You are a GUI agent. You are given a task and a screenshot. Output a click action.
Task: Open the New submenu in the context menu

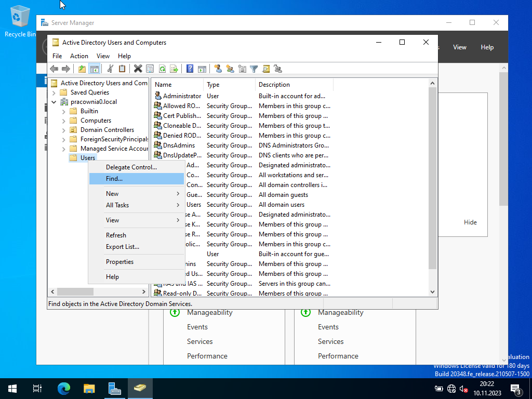pyautogui.click(x=137, y=193)
